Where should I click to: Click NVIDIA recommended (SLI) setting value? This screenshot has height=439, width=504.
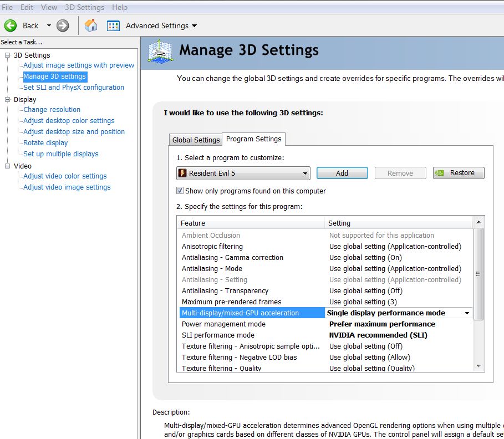[378, 335]
